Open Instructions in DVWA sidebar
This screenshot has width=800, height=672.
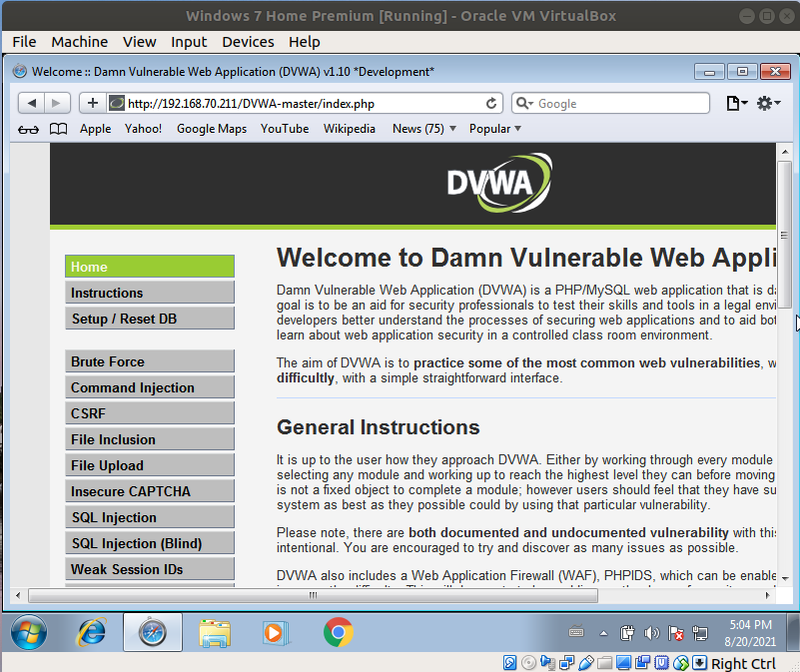point(150,293)
